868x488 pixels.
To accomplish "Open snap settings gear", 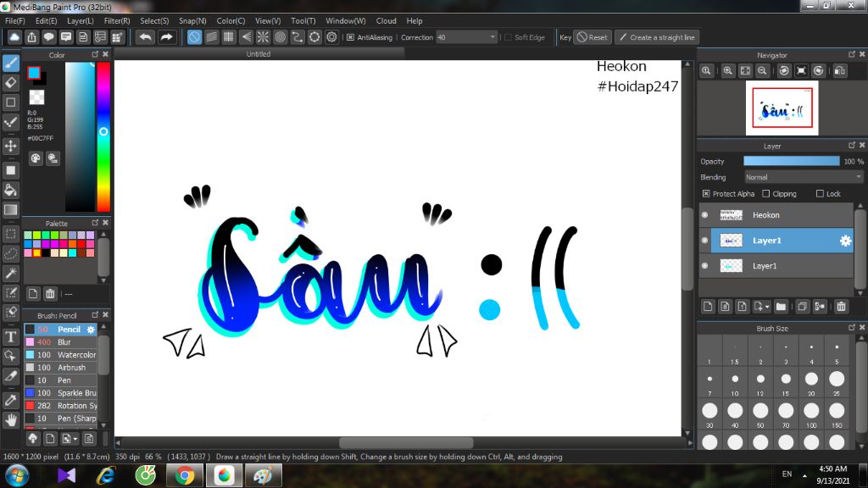I will [x=331, y=37].
